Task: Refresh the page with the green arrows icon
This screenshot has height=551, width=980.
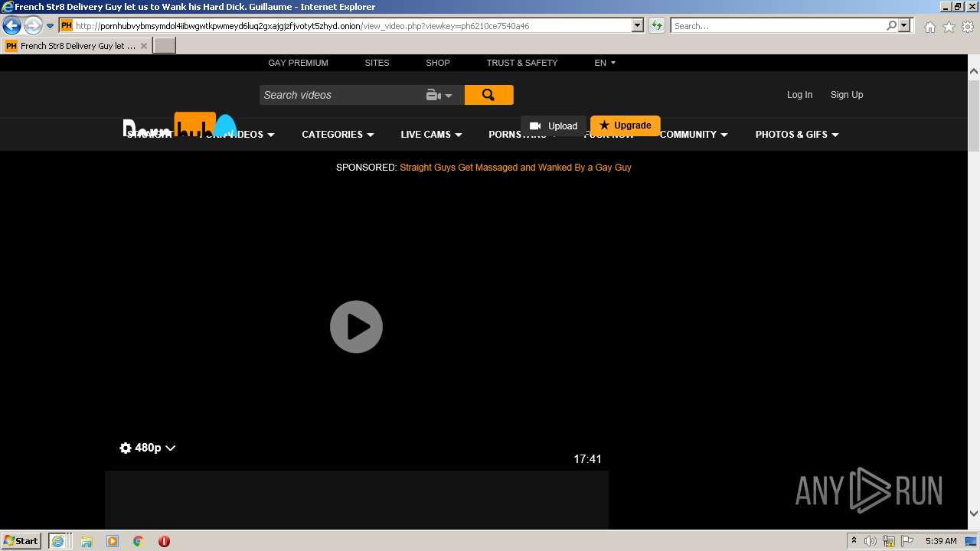Action: pyautogui.click(x=657, y=25)
